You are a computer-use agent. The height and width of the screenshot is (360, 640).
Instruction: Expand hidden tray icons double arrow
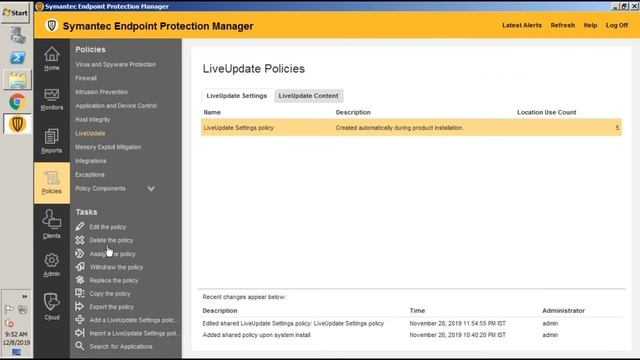[24, 296]
